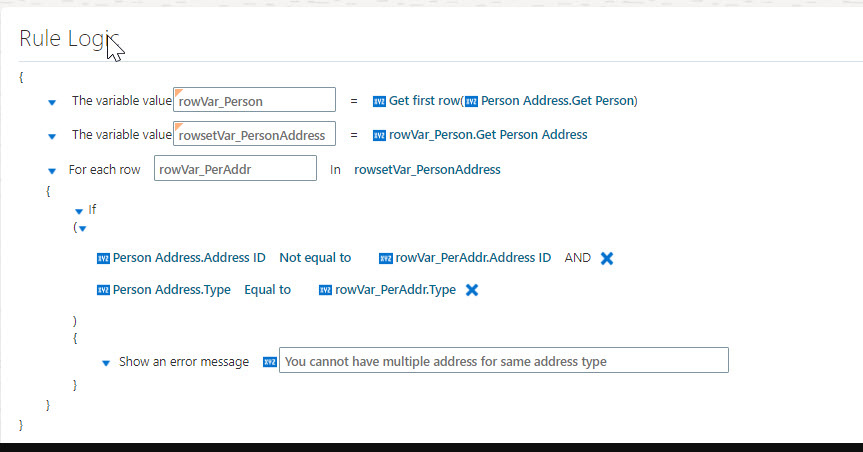Open the condition group arrow next to parenthesis
The image size is (863, 452).
(x=83, y=228)
